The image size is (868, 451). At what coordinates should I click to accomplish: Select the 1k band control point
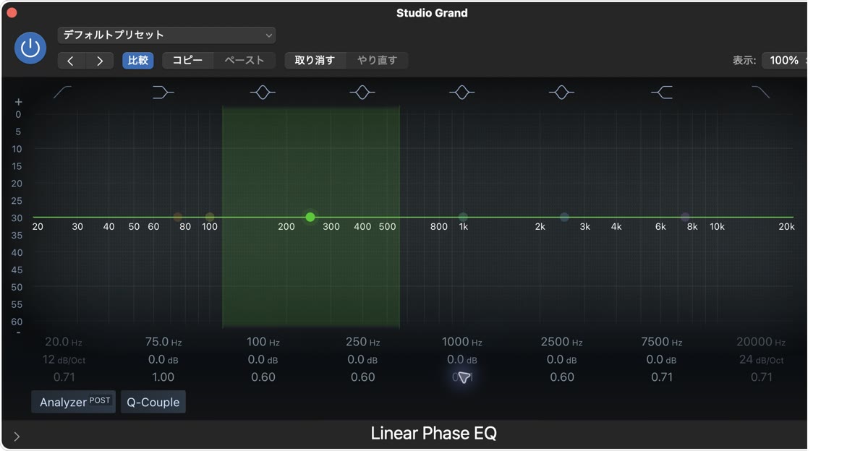click(463, 217)
